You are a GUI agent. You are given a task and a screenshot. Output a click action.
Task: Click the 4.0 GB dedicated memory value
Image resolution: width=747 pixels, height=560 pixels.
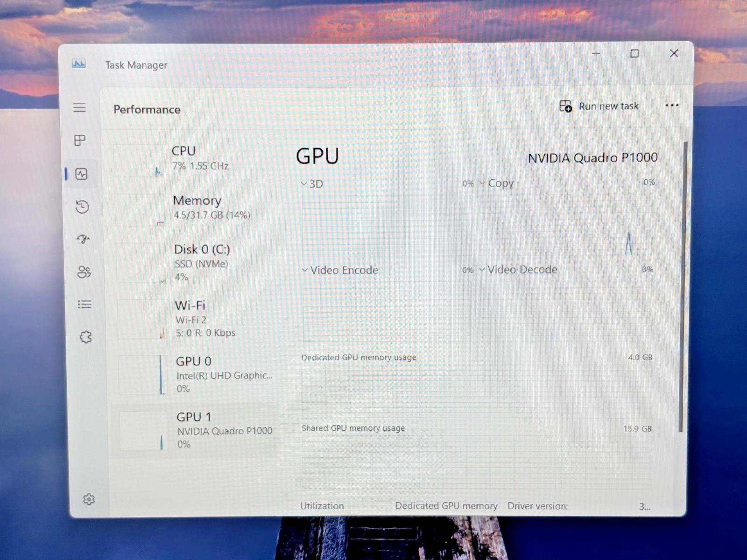640,357
